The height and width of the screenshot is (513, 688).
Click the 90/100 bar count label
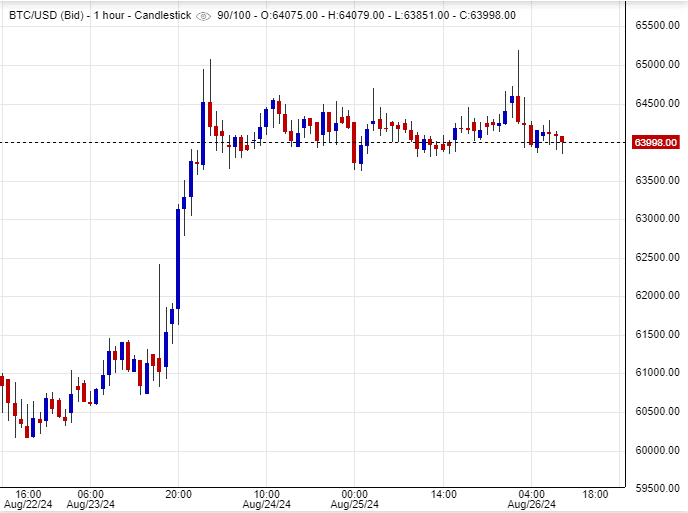click(238, 15)
